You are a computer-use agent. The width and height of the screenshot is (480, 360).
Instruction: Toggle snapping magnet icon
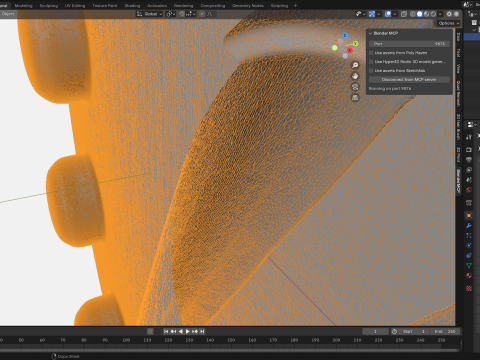pos(182,14)
